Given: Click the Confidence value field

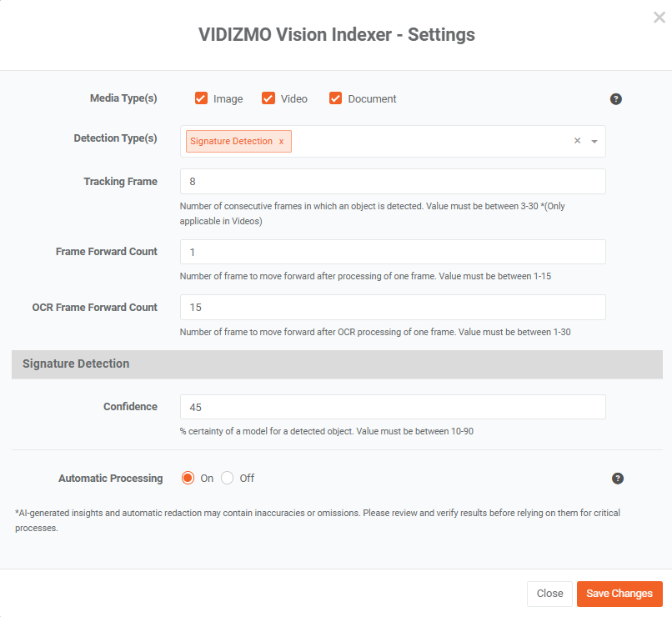Looking at the screenshot, I should coord(393,407).
